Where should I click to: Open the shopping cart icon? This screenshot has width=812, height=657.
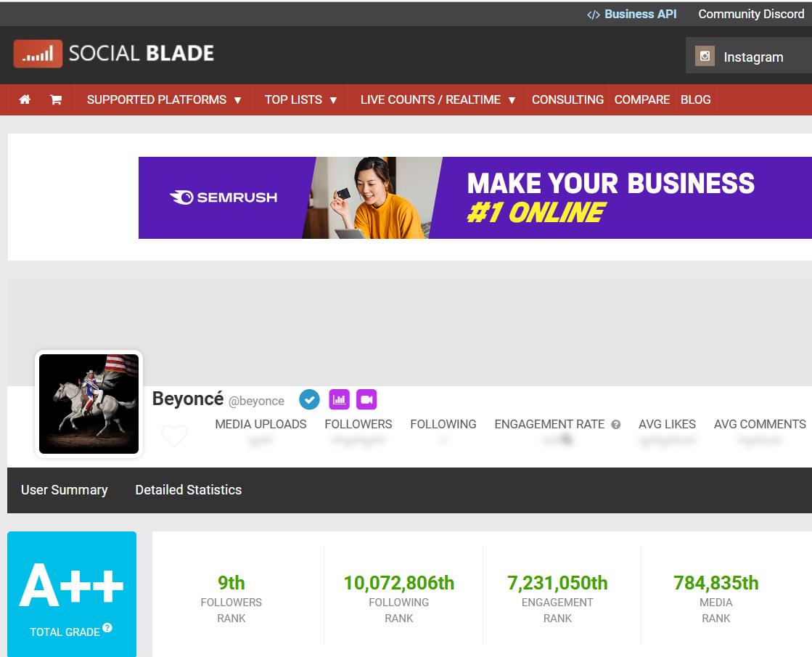(56, 100)
